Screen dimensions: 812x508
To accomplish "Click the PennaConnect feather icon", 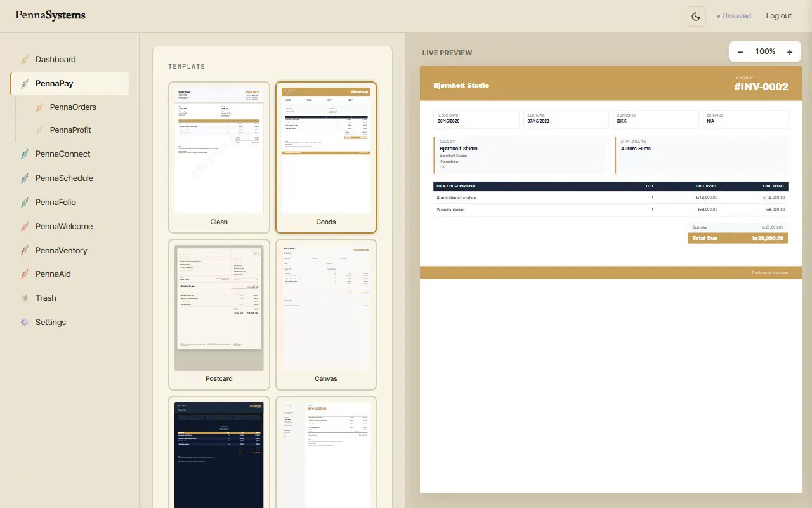I will coord(24,154).
